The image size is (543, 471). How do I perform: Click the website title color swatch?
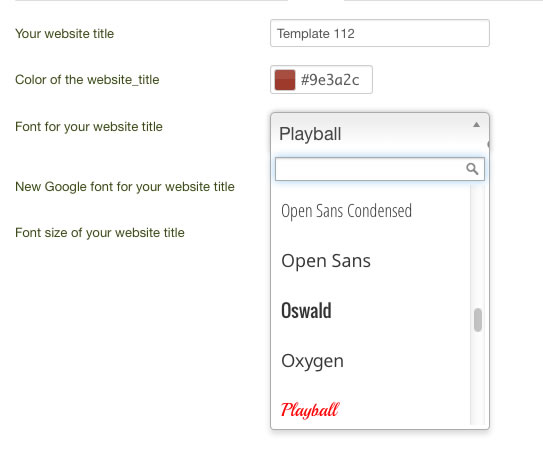(x=285, y=80)
